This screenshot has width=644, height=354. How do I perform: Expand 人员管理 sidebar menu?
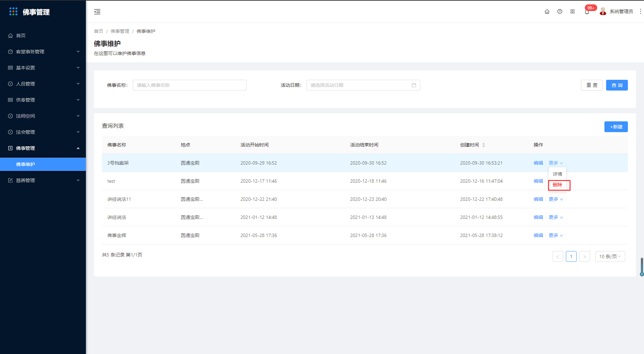pyautogui.click(x=43, y=84)
